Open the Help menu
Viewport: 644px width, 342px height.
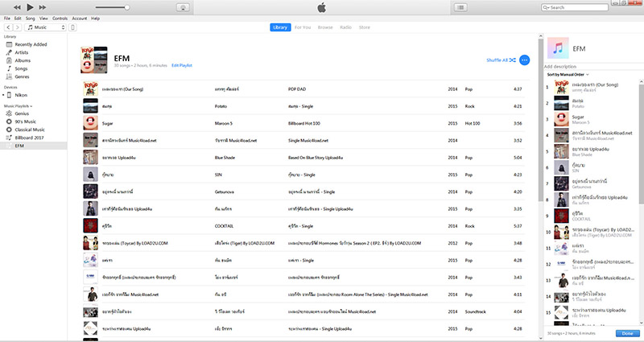[95, 19]
